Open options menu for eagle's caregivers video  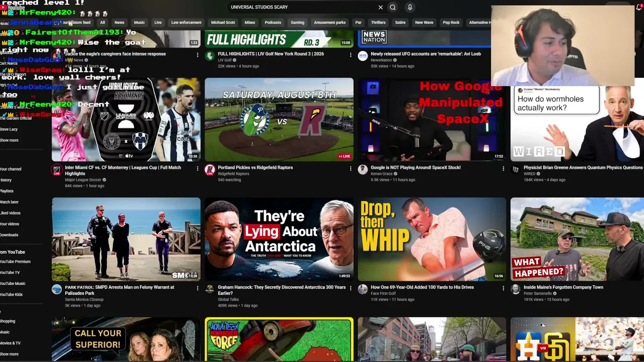coord(197,55)
